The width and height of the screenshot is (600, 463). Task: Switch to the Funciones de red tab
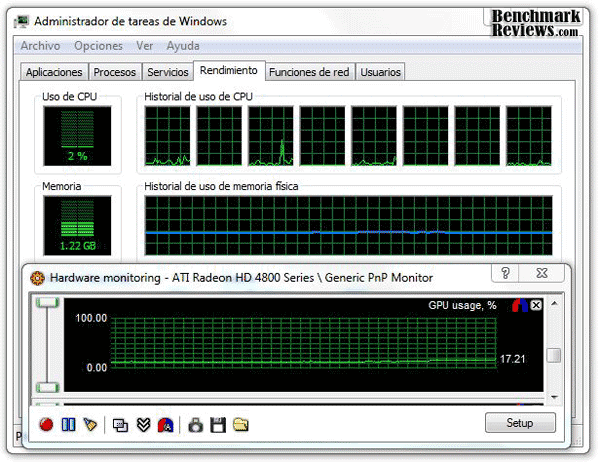point(309,72)
